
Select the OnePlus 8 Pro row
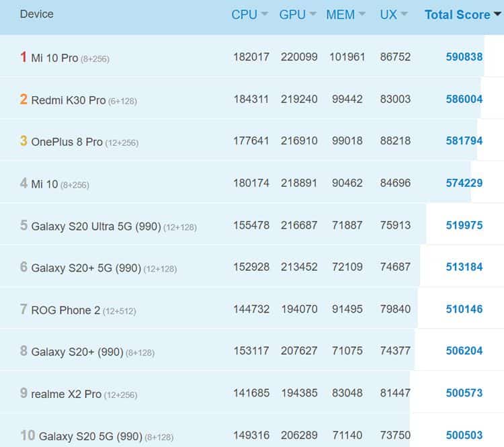[x=67, y=142]
